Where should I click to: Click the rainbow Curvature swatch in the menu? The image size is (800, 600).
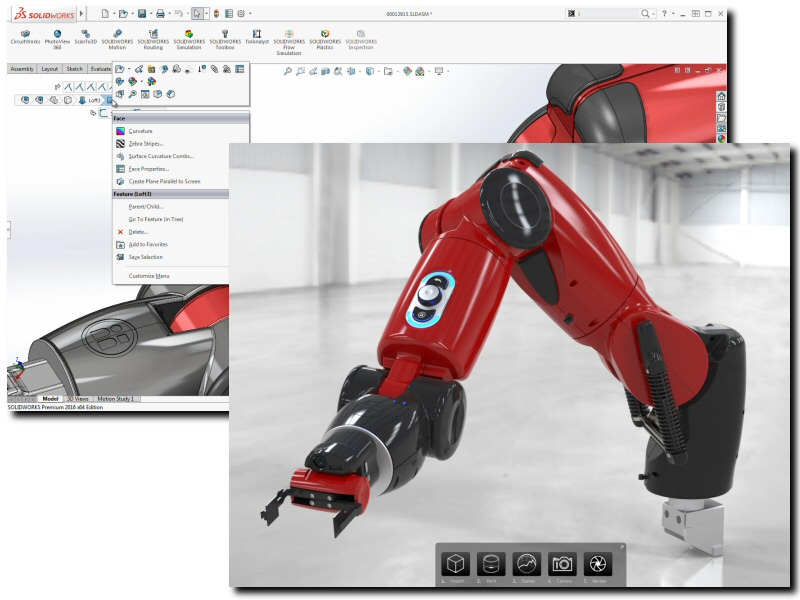(x=119, y=130)
